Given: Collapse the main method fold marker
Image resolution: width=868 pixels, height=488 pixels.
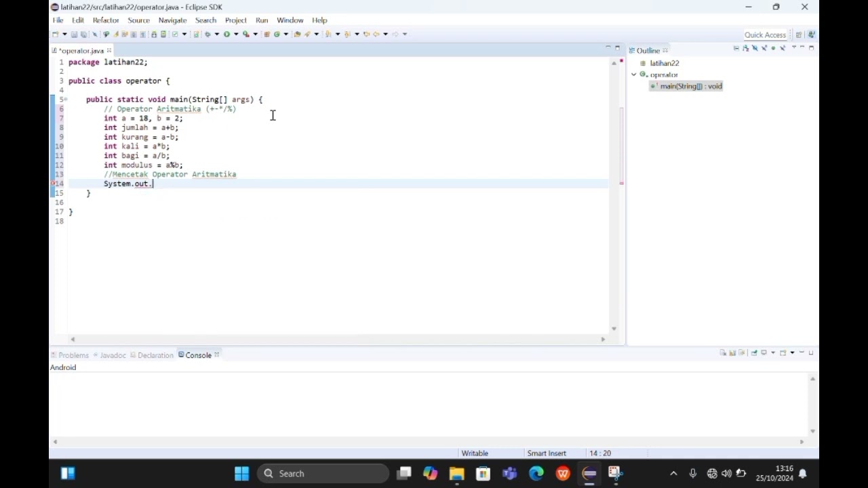Looking at the screenshot, I should pyautogui.click(x=65, y=100).
